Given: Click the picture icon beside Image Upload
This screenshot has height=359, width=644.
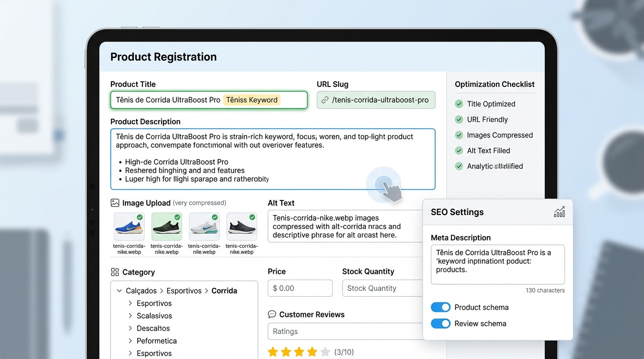Looking at the screenshot, I should [x=115, y=203].
